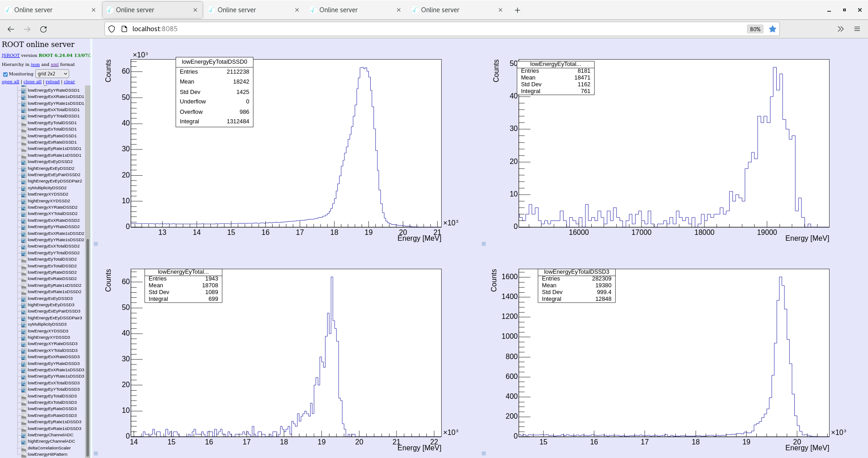Uncheck the Monitoring checkbox
Image resolution: width=868 pixels, height=458 pixels.
[5, 74]
